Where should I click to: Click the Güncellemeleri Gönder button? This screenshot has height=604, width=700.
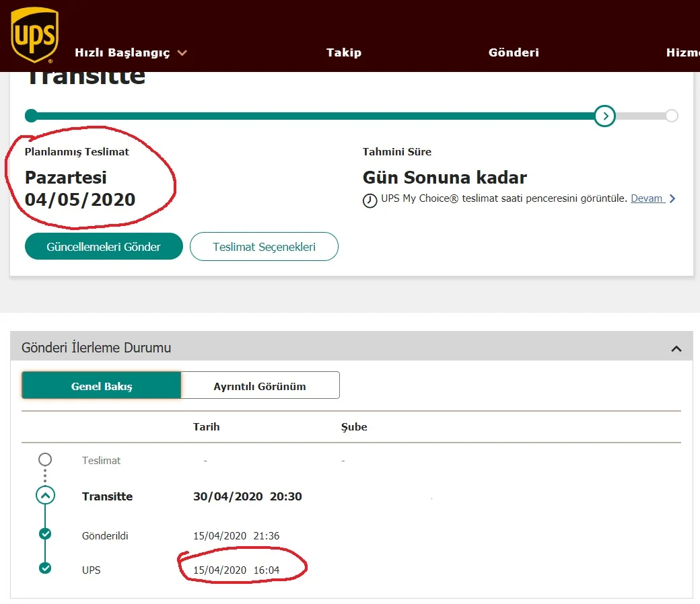click(104, 246)
